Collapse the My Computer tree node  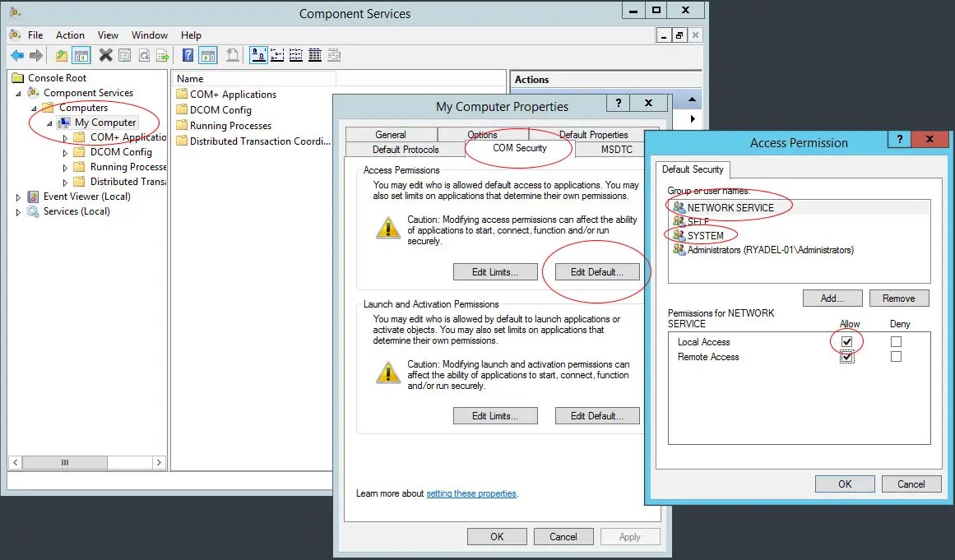pos(49,123)
